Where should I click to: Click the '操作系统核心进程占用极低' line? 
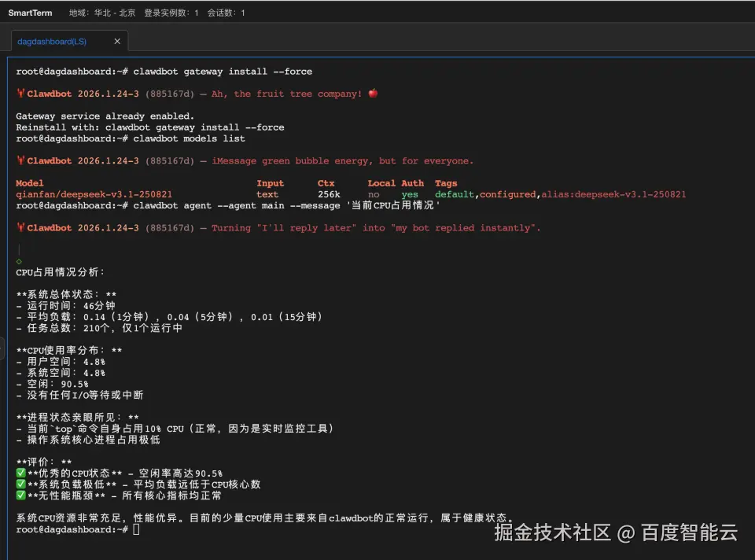coord(88,440)
